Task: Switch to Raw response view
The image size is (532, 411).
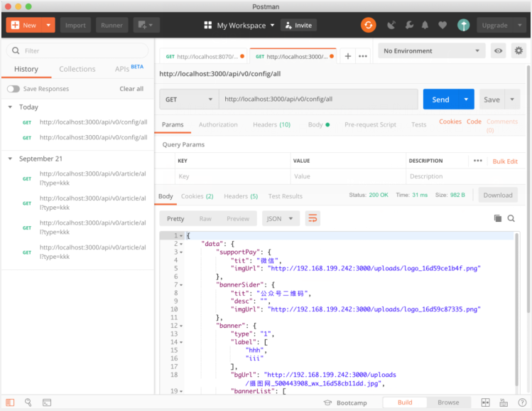Action: [205, 218]
